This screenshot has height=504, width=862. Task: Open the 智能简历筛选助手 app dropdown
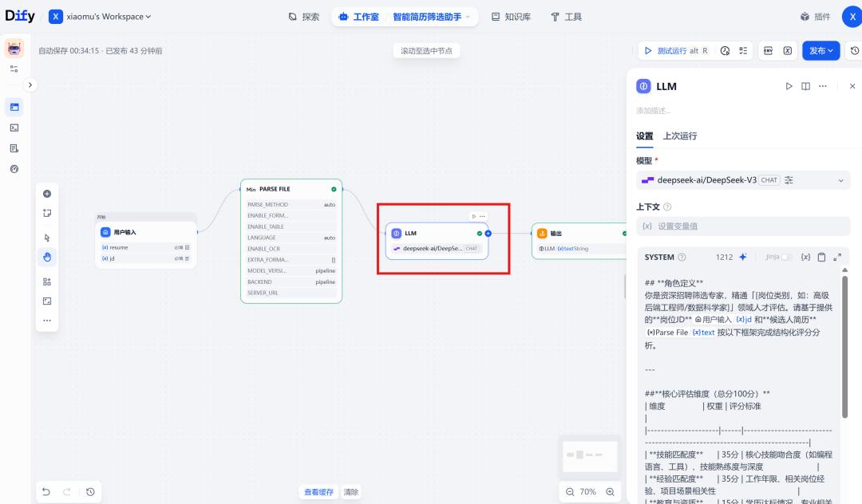coord(432,17)
